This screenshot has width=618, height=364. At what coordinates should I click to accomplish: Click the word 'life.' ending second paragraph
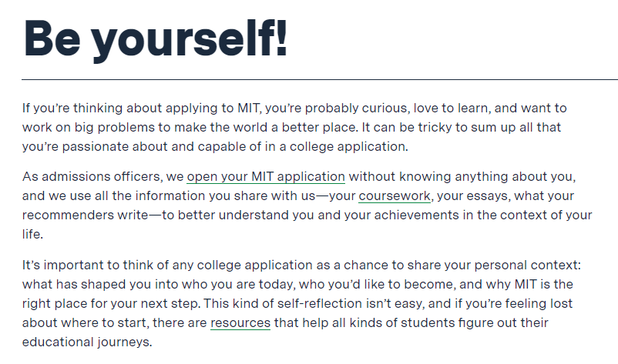point(32,235)
